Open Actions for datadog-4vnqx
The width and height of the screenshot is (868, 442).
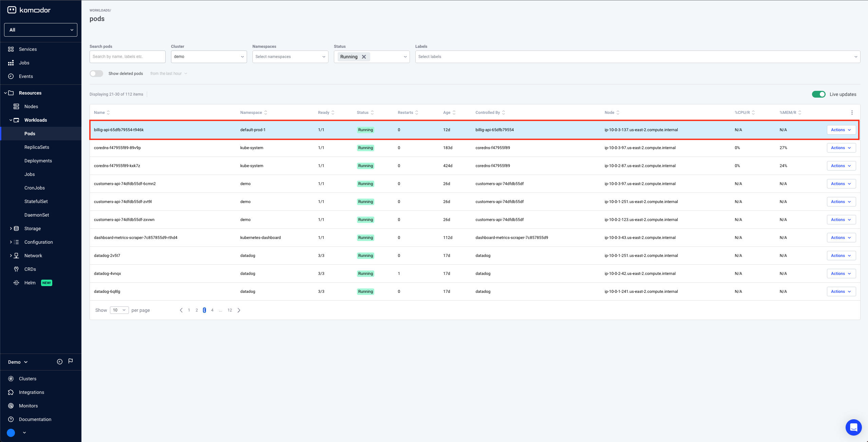[841, 274]
